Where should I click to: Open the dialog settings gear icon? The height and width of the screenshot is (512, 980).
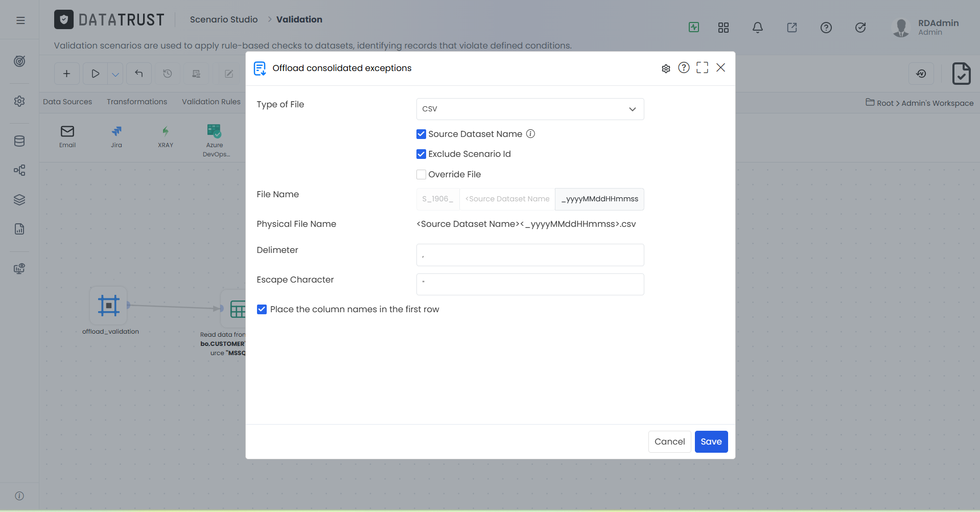[x=666, y=68]
